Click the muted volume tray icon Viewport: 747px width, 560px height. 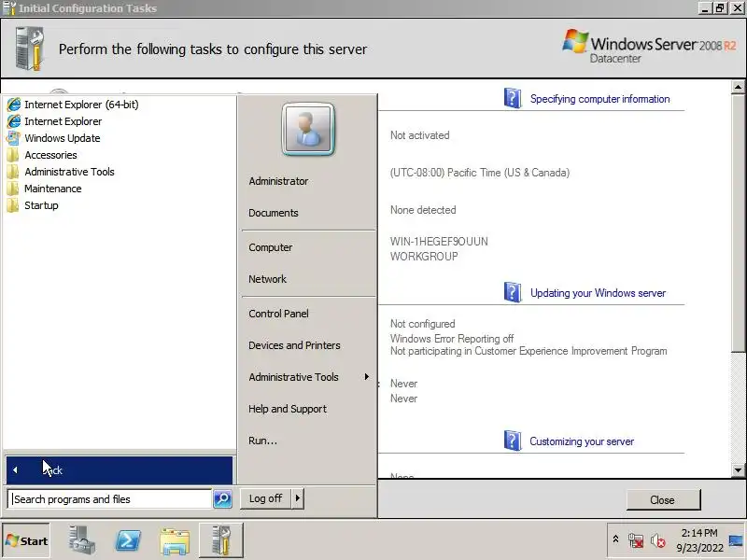pos(658,540)
